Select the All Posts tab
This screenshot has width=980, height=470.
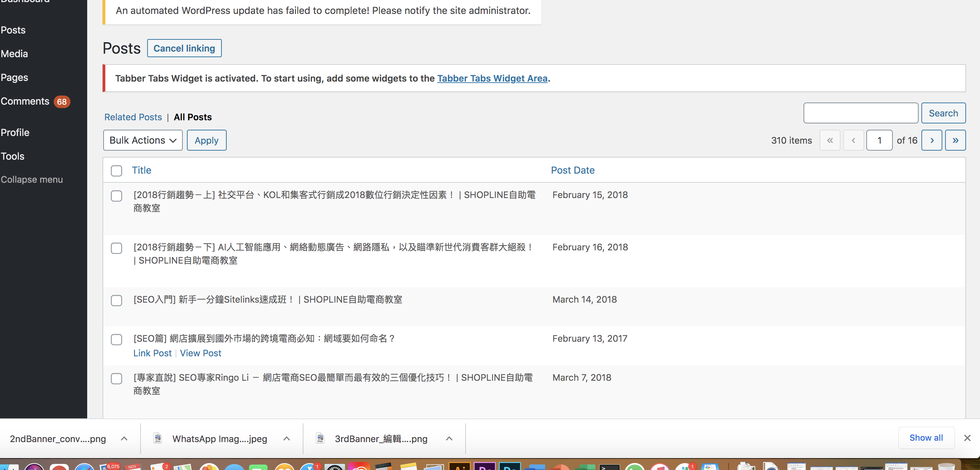[193, 117]
